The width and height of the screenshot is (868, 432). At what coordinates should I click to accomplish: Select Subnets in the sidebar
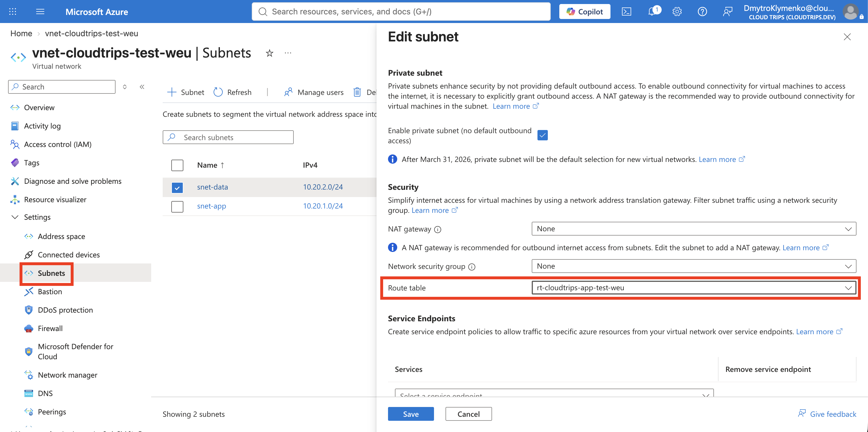tap(51, 273)
